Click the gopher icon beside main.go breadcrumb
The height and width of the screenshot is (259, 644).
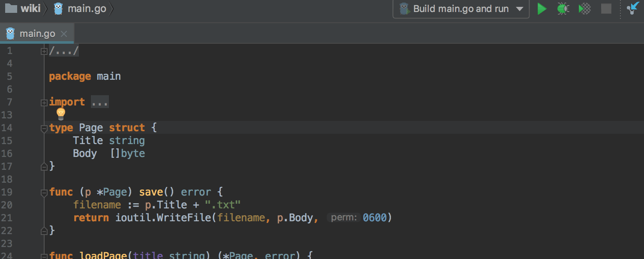coord(59,9)
